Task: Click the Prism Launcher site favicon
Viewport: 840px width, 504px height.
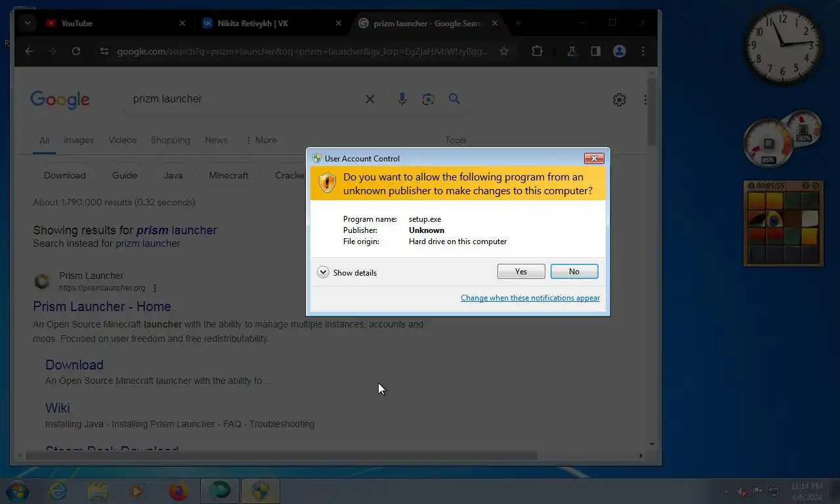Action: tap(42, 282)
